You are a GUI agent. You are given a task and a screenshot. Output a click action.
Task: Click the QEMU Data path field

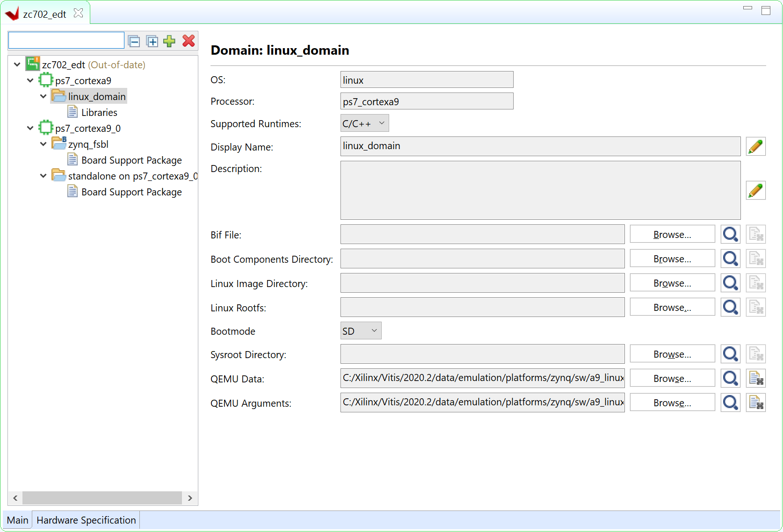pos(482,378)
